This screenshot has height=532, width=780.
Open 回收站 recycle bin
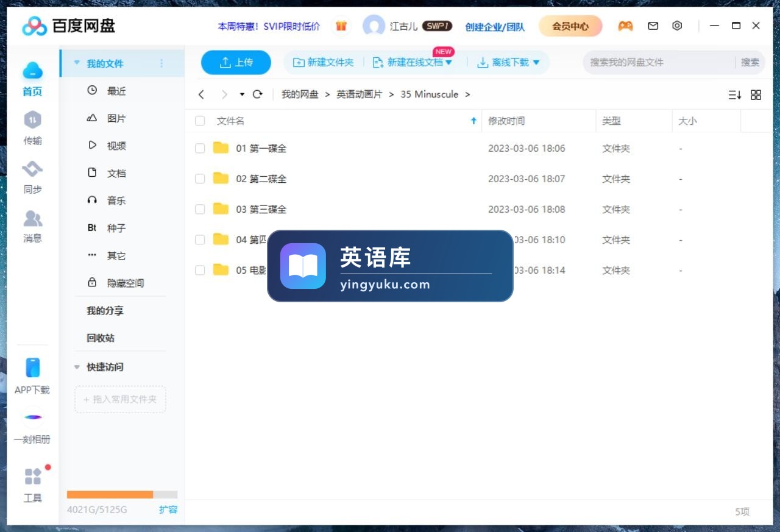(101, 338)
